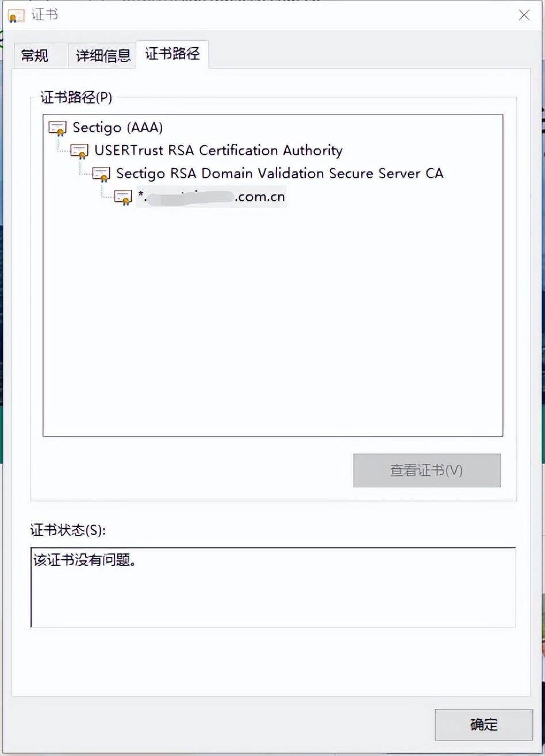The height and width of the screenshot is (756, 545).
Task: Click the 证书路径(P) group label
Action: (x=76, y=98)
